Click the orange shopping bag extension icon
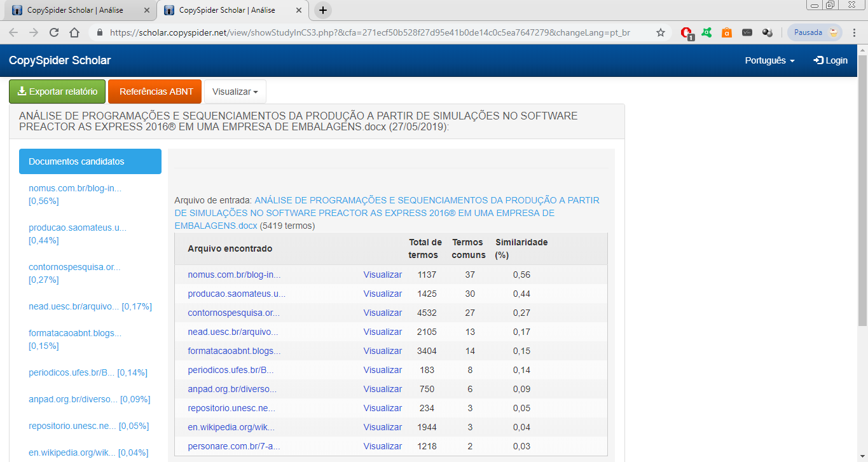Viewport: 868px width, 462px height. tap(727, 32)
